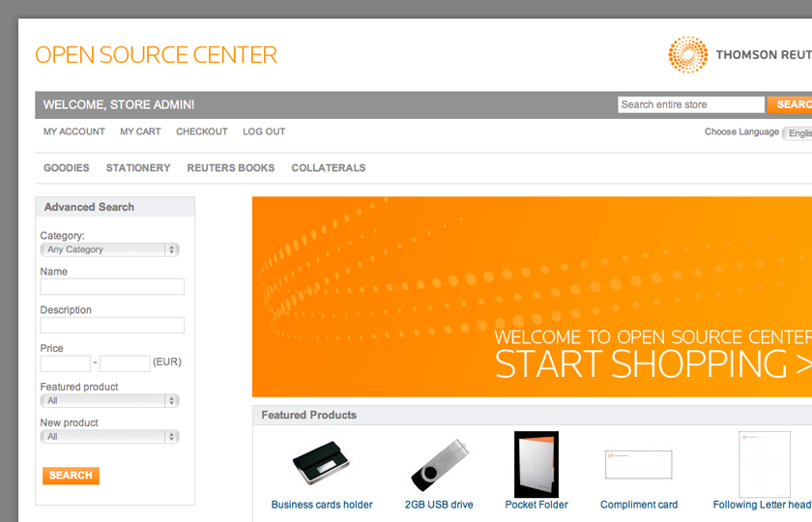Click the Following Letter head link
Screen dimensions: 812x522
pos(763,505)
